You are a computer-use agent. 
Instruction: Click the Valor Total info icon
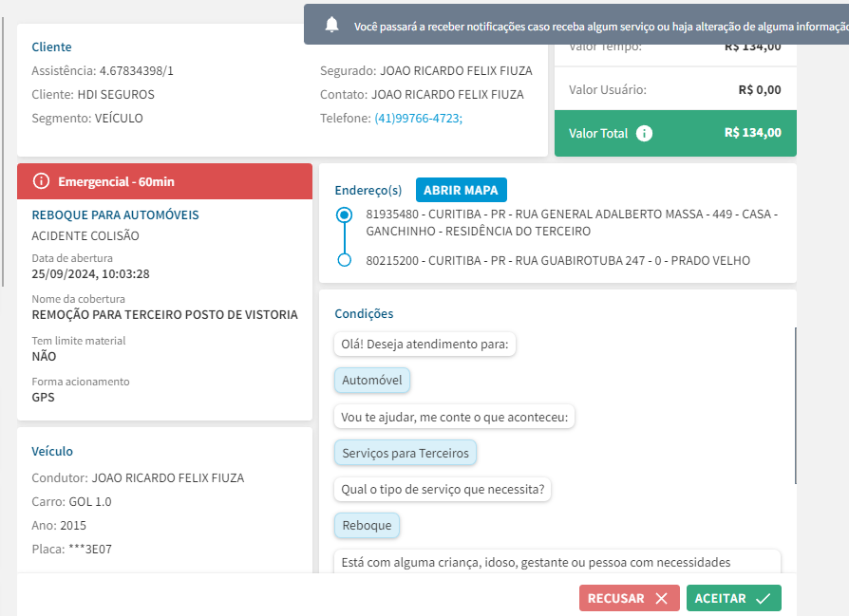(x=644, y=133)
